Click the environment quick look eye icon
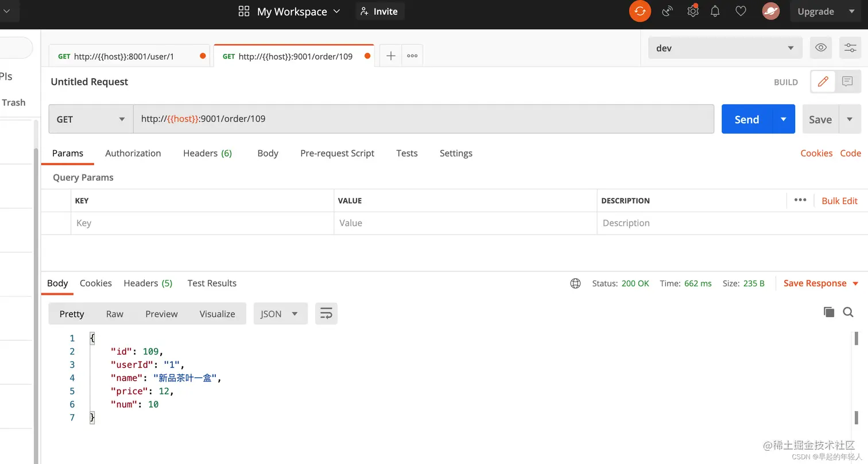 pos(821,48)
